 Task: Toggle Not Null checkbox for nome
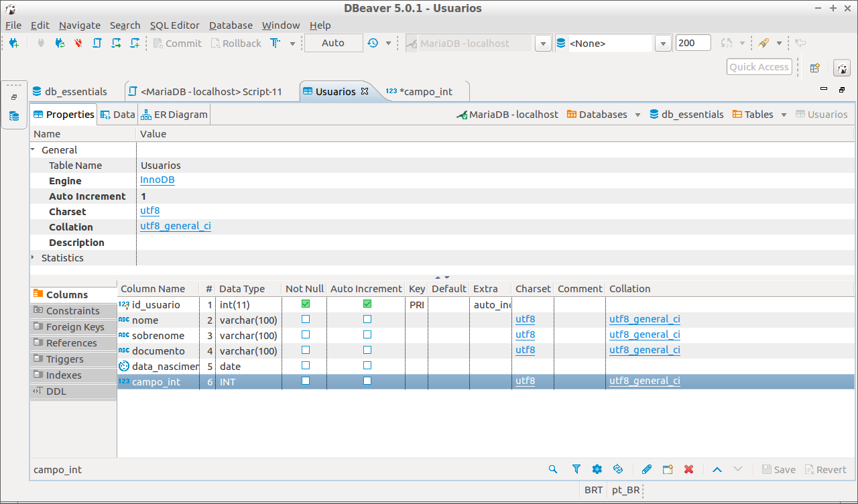tap(306, 319)
